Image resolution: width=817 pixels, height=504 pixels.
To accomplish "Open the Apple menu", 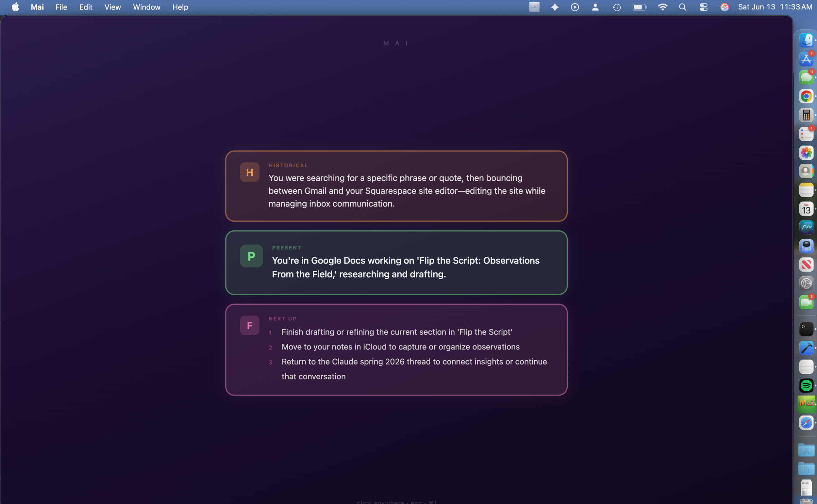I will [15, 7].
